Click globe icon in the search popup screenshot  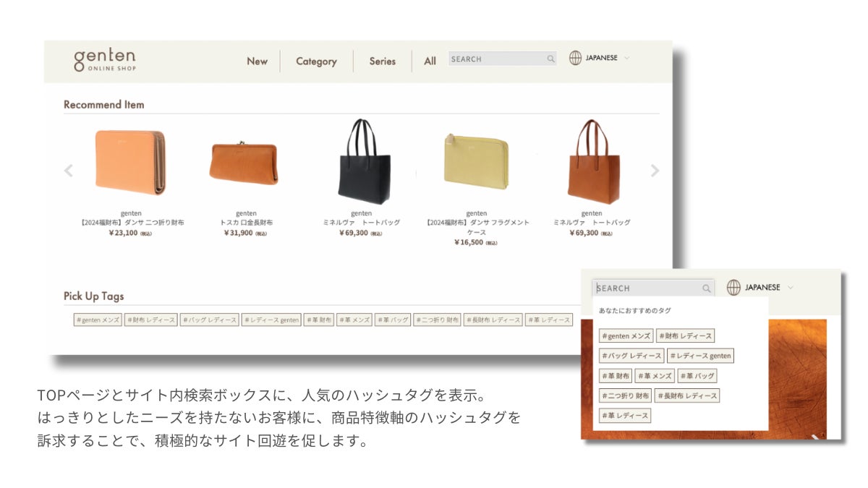[x=733, y=288]
